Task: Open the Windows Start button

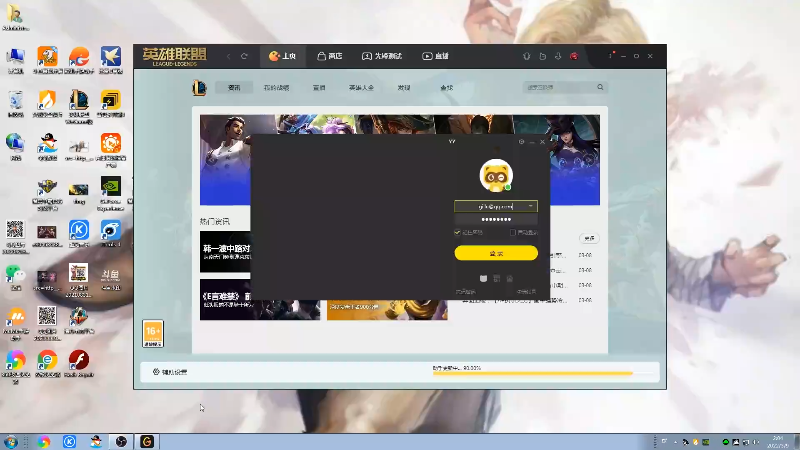Action: tap(11, 441)
